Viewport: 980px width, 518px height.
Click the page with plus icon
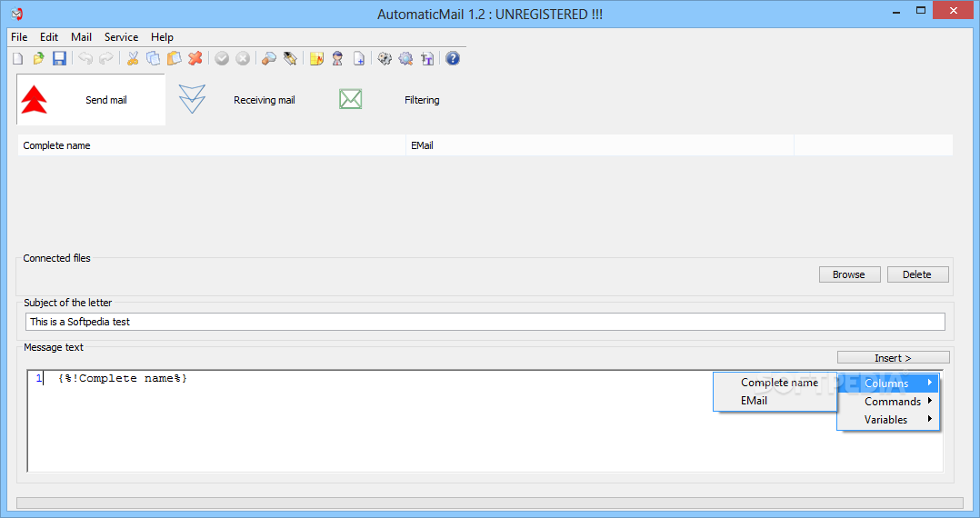click(x=359, y=59)
